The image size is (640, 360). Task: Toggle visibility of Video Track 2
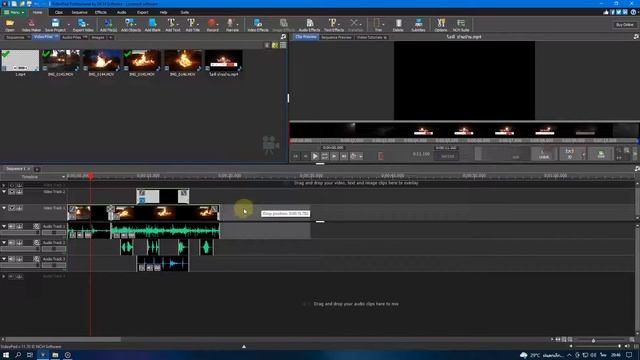click(x=12, y=191)
